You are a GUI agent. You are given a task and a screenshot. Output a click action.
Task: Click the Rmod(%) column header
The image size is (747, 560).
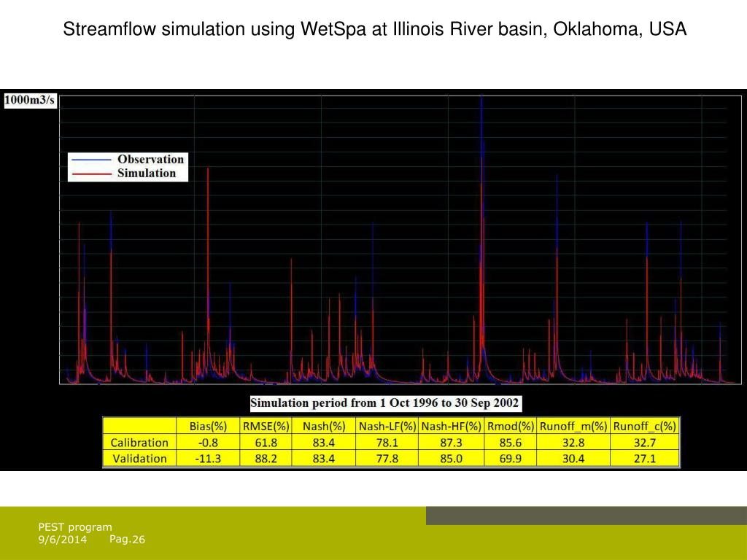coord(510,426)
